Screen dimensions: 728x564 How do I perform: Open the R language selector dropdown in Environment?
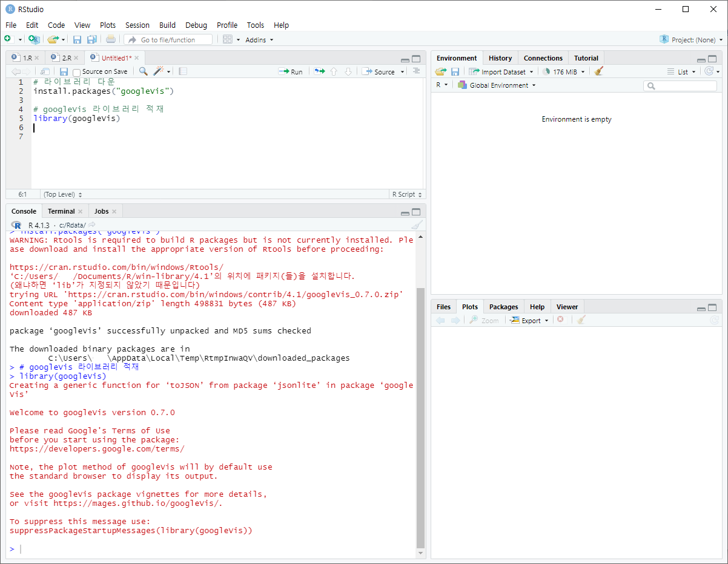coord(442,85)
